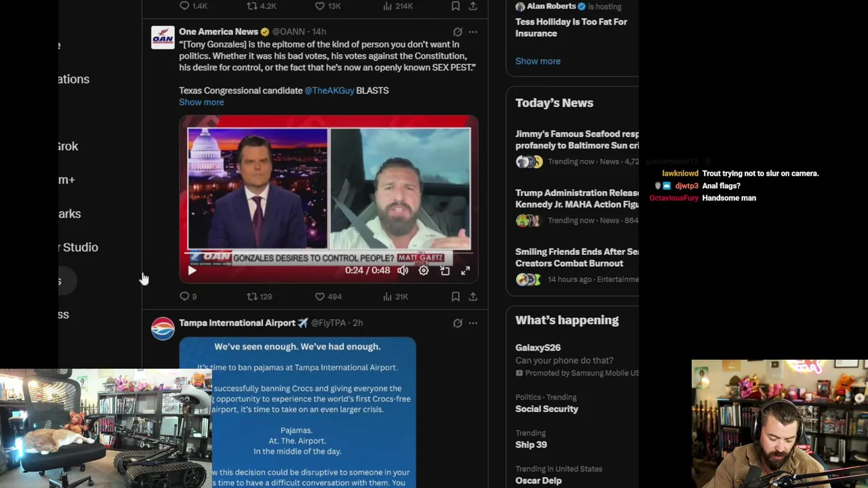
Task: Click chat user djwtp3
Action: click(x=687, y=186)
